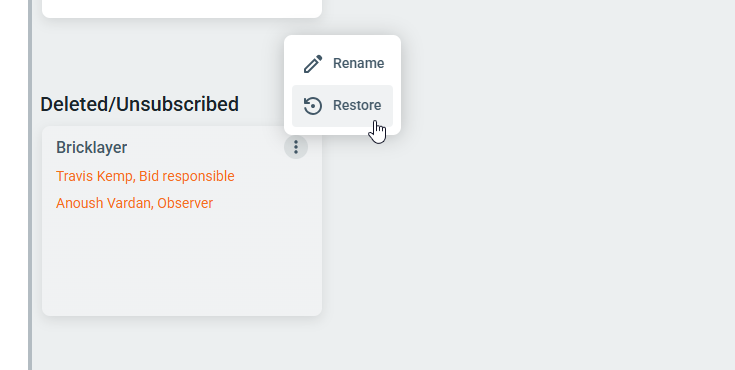The image size is (735, 370).
Task: Click blank padding inside the popup menu
Action: (342, 39)
